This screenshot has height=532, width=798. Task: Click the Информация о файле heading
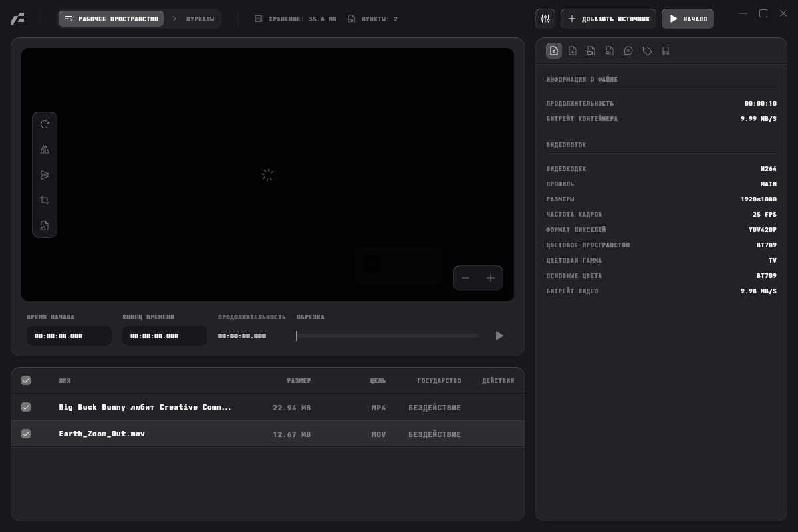[582, 80]
